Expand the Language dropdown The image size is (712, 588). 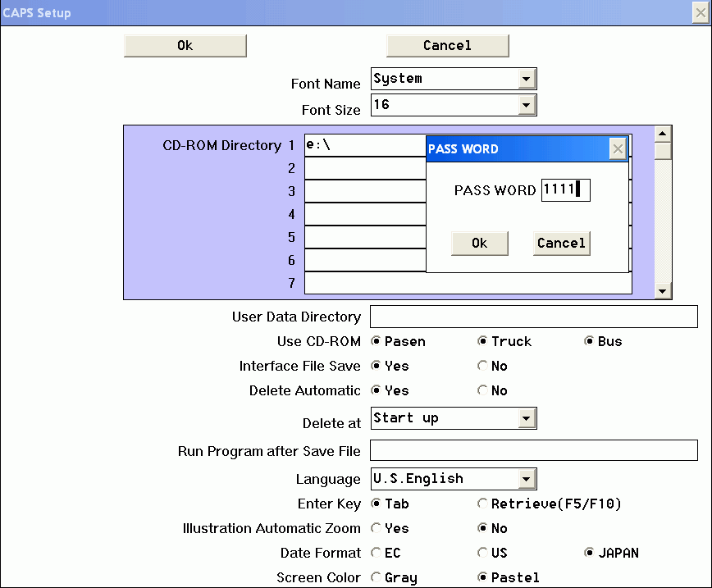527,479
